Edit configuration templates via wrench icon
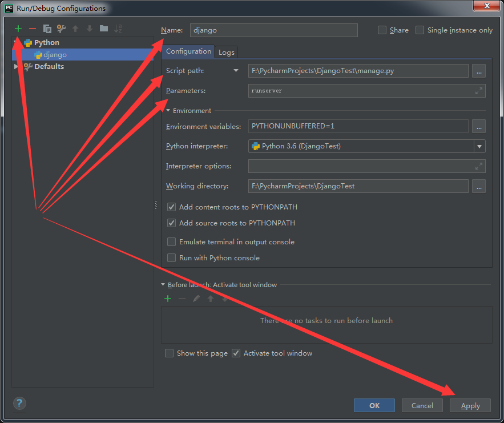This screenshot has width=504, height=423. click(61, 28)
